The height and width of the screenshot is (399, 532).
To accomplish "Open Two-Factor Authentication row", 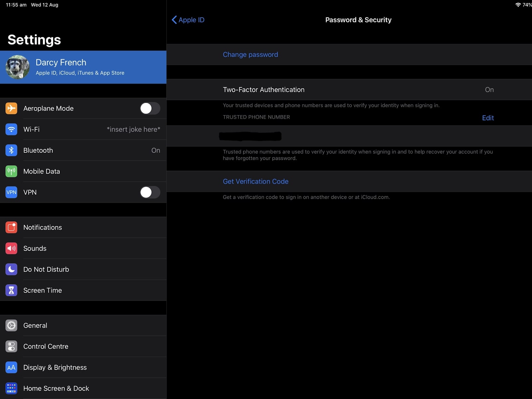I will point(349,90).
